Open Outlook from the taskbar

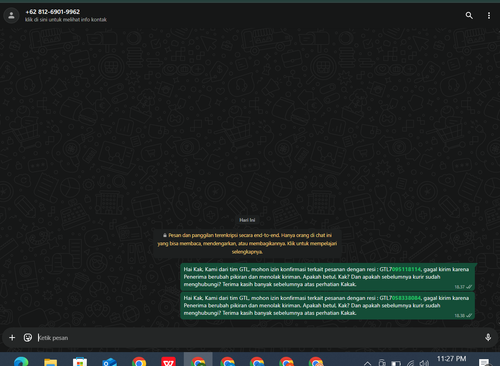(109, 362)
